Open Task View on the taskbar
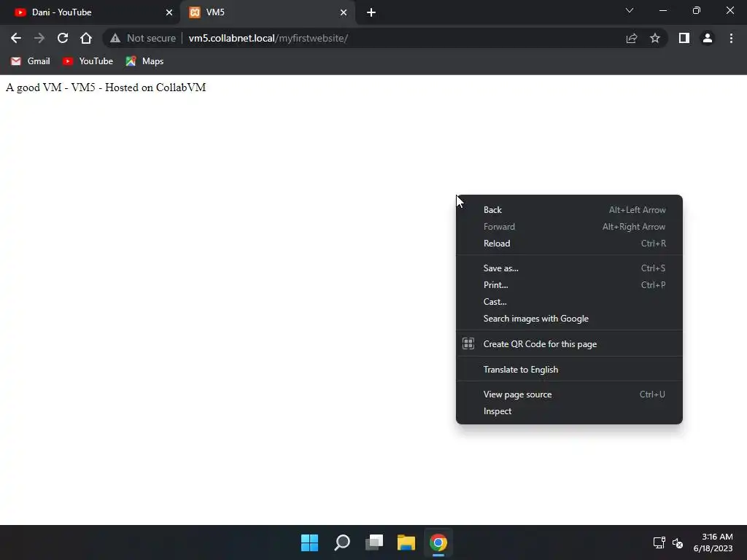Screen dimensions: 747x560 [374, 542]
